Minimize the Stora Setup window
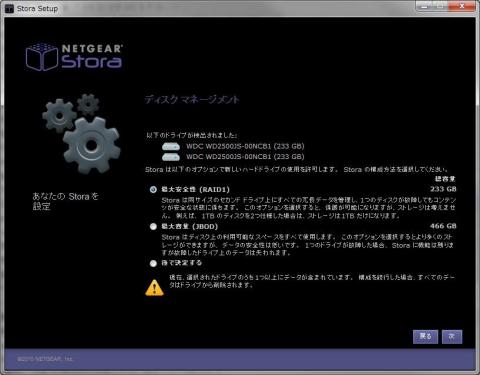The width and height of the screenshot is (480, 375). pyautogui.click(x=424, y=6)
